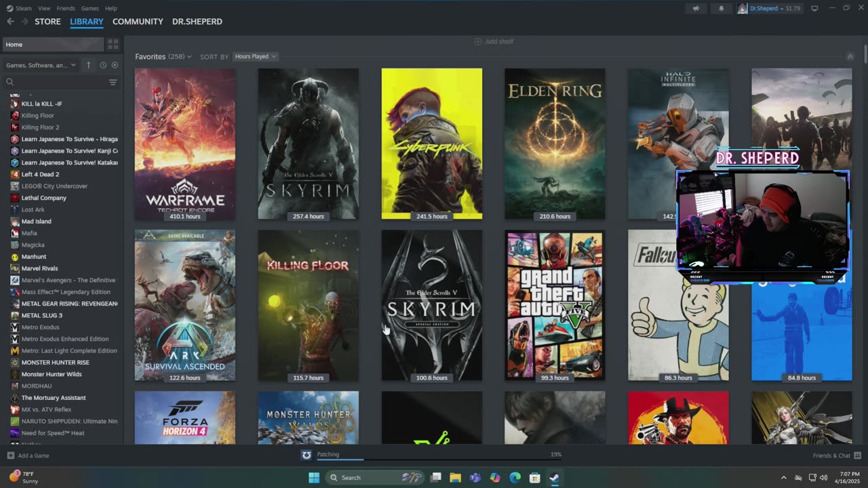Switch to collections grid view icon

point(113,44)
